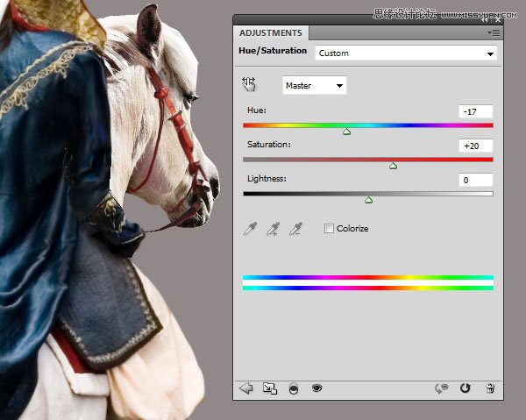Screen dimensions: 526x420
Task: Click the Lightness slider handle
Action: [369, 200]
